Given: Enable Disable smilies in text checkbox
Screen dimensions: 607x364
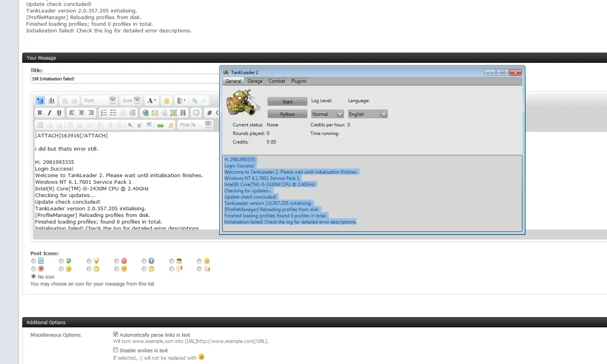Looking at the screenshot, I should click(115, 350).
